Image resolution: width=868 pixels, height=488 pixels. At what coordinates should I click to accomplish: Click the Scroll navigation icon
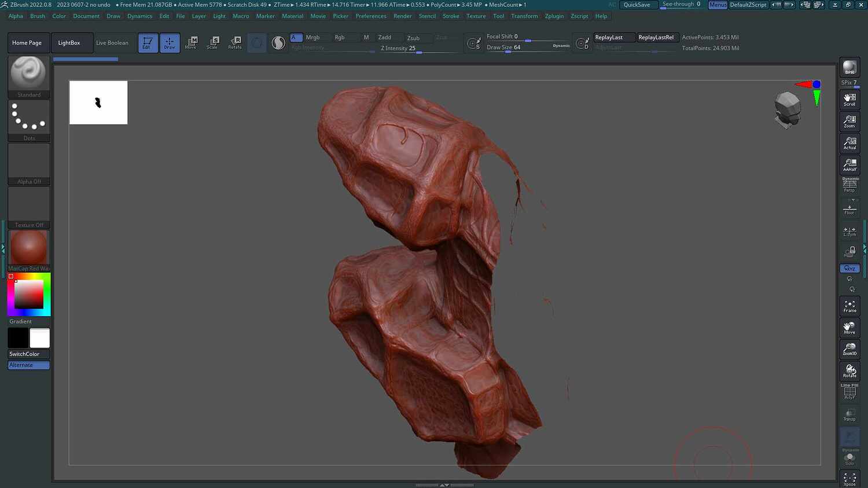pyautogui.click(x=849, y=100)
